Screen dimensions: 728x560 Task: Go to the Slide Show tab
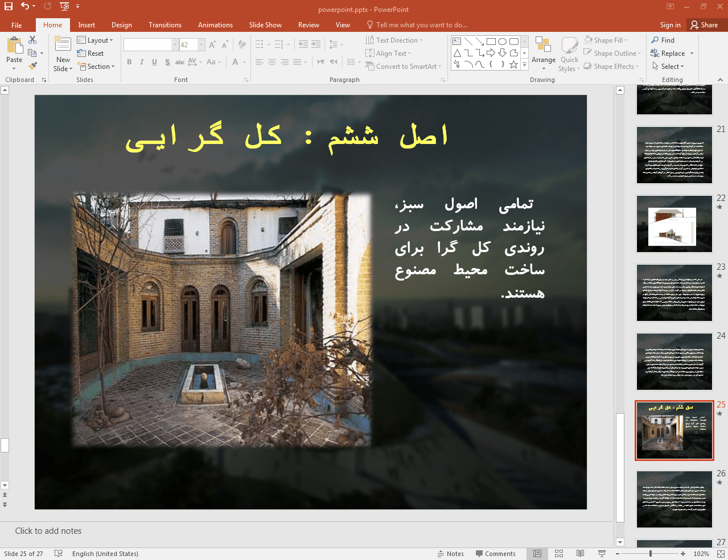pos(265,25)
